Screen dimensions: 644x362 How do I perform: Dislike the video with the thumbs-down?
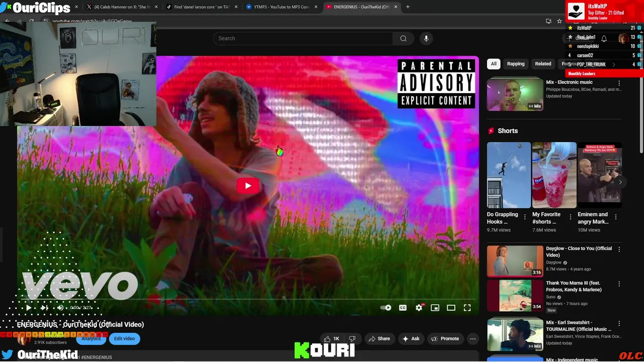tap(353, 339)
